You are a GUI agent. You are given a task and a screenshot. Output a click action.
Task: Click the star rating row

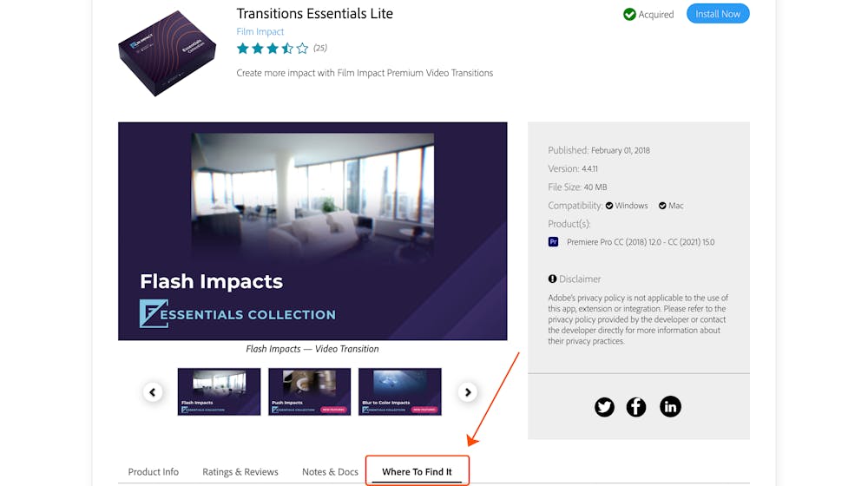pyautogui.click(x=273, y=48)
